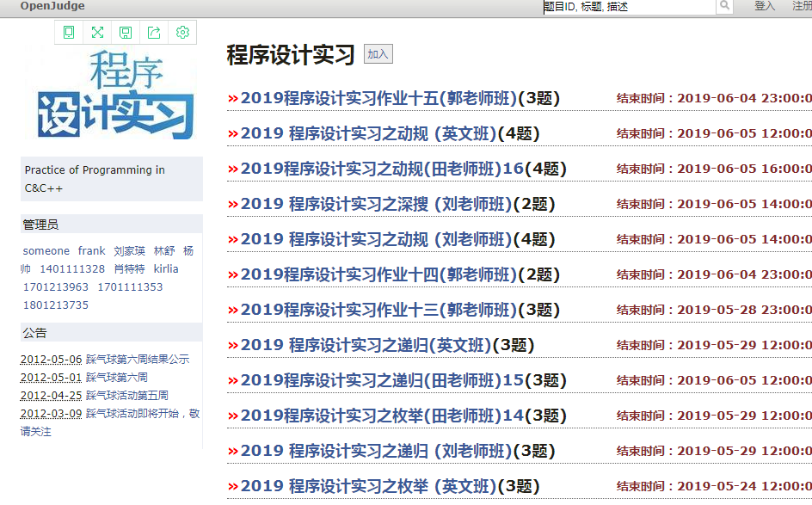Click the save (floppy disk) icon
Viewport: 812px width, 505px height.
tap(126, 32)
